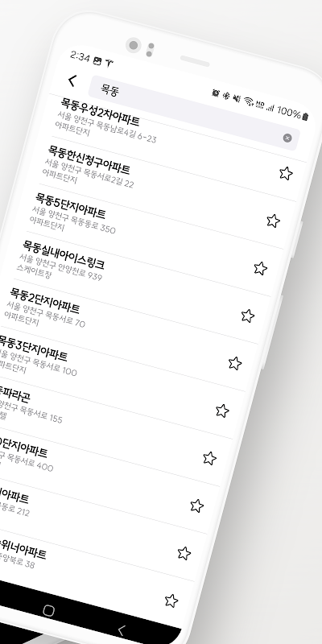Star the 목동서로 400 apartment result
322x644 pixels.
(x=209, y=458)
